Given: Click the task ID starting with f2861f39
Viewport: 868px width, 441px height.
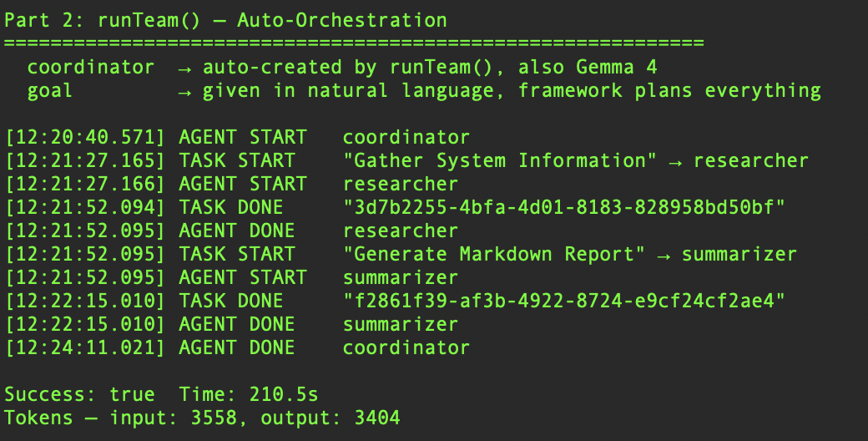Looking at the screenshot, I should [563, 301].
